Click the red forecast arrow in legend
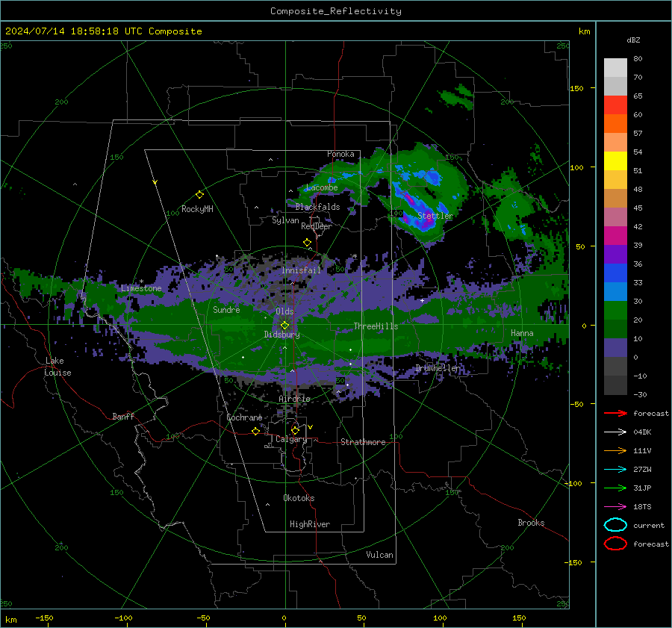Viewport: 672px width, 628px height. point(615,413)
